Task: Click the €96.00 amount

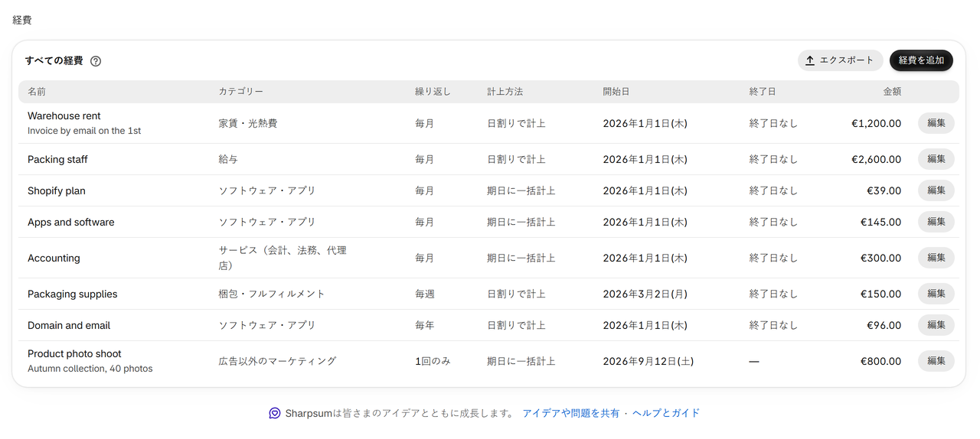Action: tap(884, 325)
